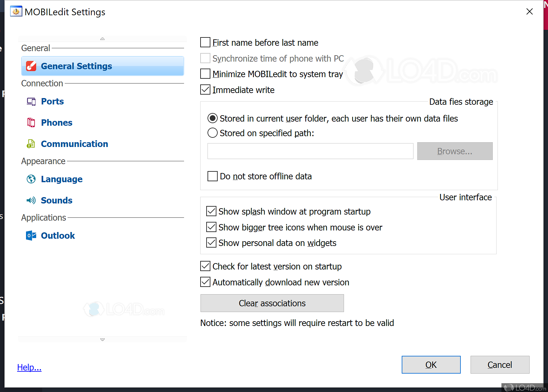Confirm settings with the OK button
Screen dimensions: 548x392
tap(431, 365)
